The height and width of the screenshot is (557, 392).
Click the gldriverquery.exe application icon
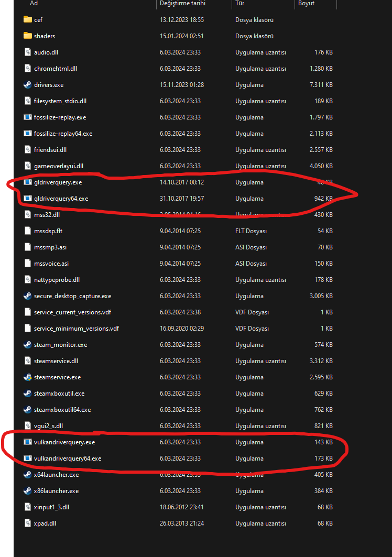[28, 182]
